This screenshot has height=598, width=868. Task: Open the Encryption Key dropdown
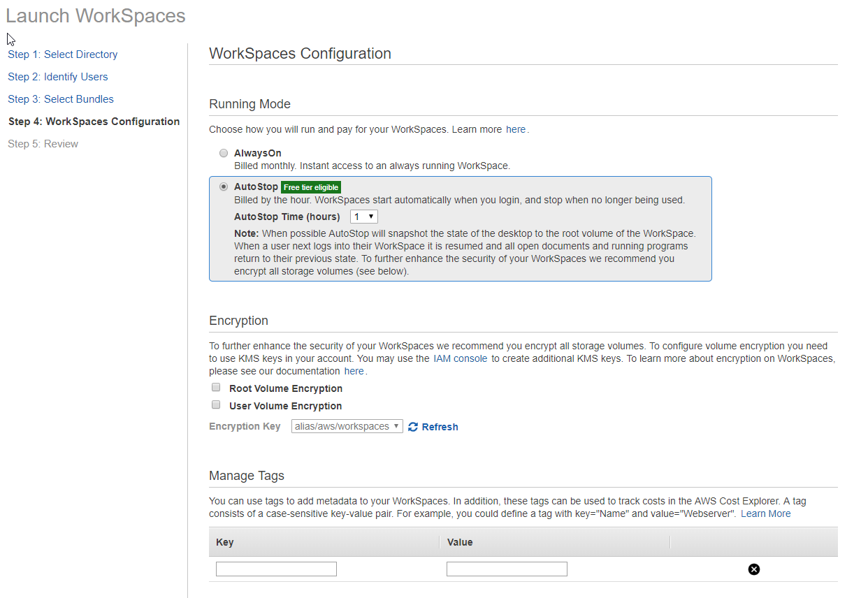pyautogui.click(x=347, y=426)
